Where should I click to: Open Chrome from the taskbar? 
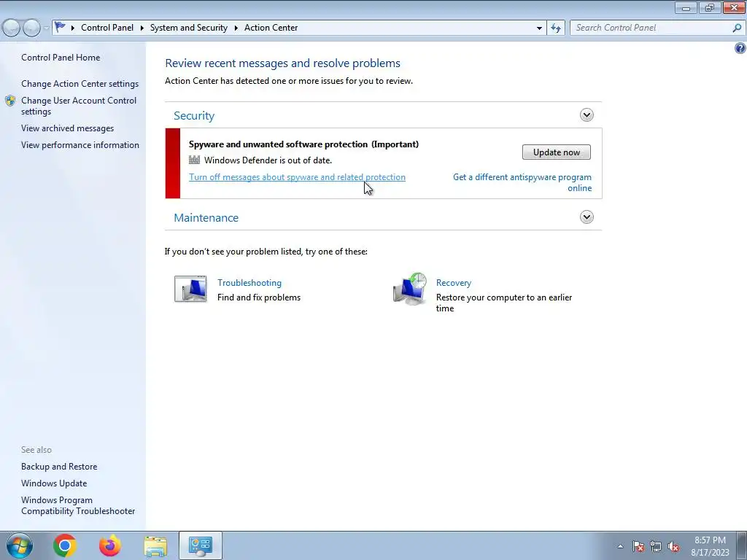(x=65, y=545)
